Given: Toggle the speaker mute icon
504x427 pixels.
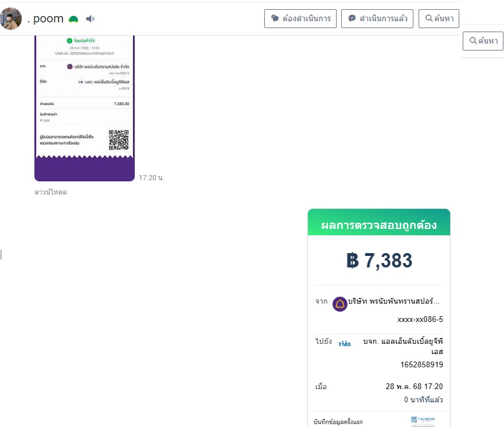Looking at the screenshot, I should point(90,19).
